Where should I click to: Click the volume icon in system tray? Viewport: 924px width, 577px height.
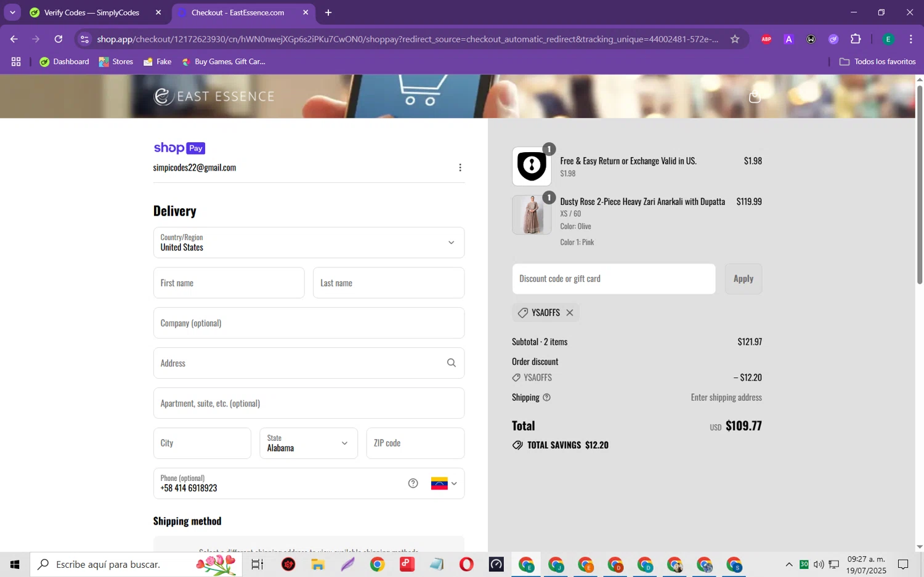[819, 564]
